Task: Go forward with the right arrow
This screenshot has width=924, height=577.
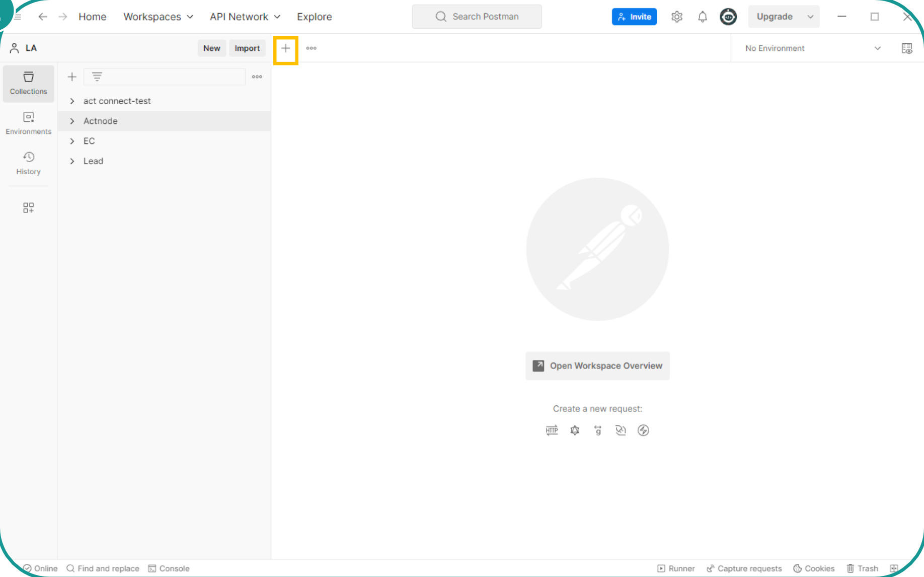Action: (62, 17)
